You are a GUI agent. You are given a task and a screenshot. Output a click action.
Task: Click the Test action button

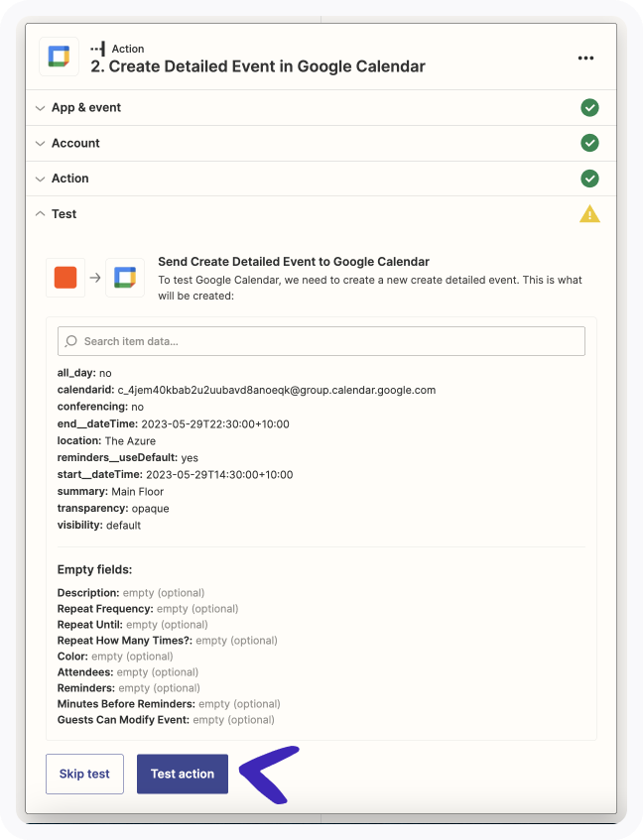183,774
